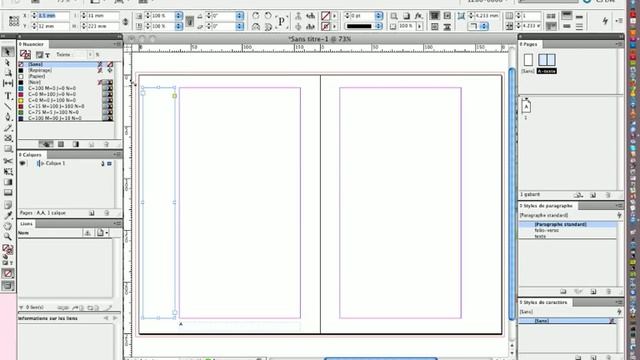Viewport: 640px width, 360px height.
Task: Click new page icon in Pages panel
Action: click(593, 195)
